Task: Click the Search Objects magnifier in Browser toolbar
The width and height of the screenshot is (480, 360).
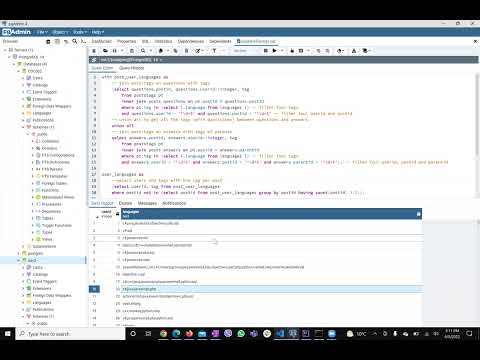Action: [74, 41]
